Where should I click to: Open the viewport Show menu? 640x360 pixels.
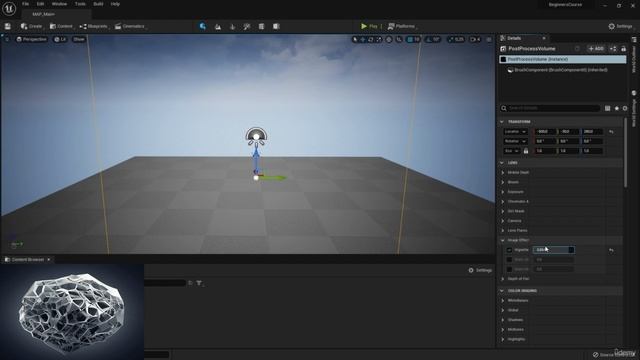pyautogui.click(x=78, y=39)
